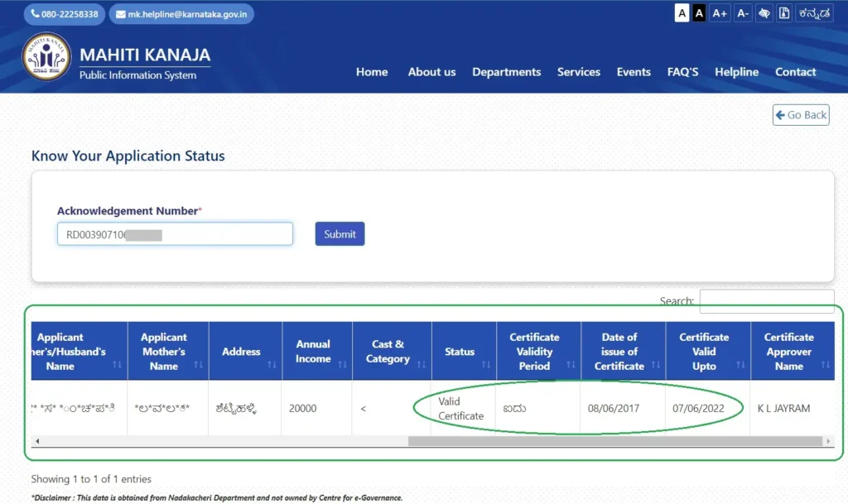Click the Go Back button
Image resolution: width=848 pixels, height=504 pixels.
800,115
